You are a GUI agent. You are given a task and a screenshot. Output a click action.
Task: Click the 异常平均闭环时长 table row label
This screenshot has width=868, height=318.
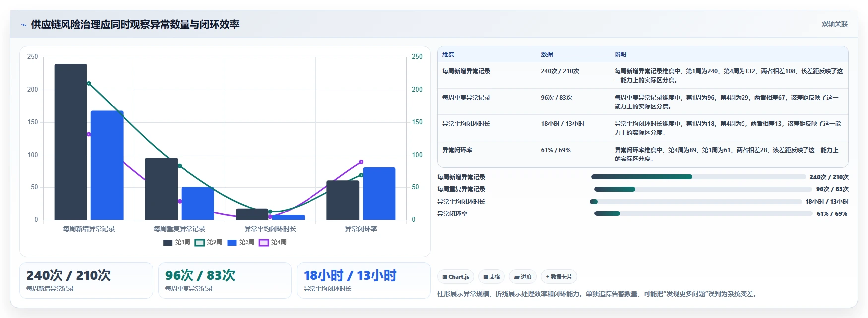coord(466,124)
